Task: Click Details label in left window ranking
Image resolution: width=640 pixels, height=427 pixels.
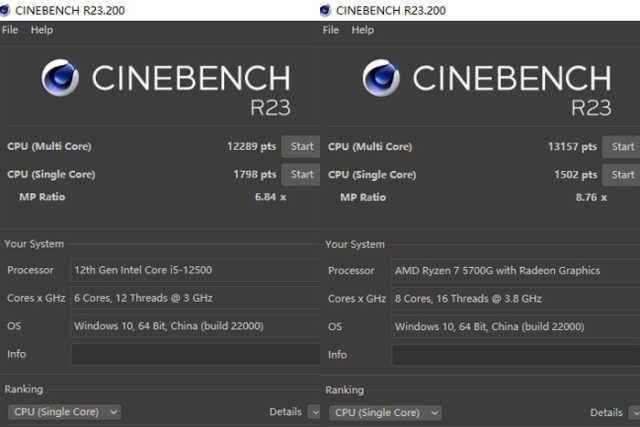Action: [x=285, y=412]
